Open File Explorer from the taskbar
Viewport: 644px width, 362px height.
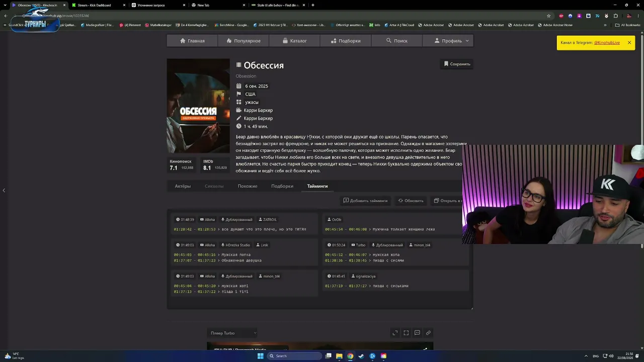[339, 356]
